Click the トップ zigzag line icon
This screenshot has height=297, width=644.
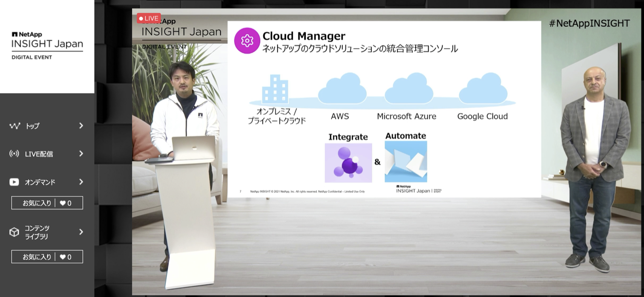coord(15,126)
